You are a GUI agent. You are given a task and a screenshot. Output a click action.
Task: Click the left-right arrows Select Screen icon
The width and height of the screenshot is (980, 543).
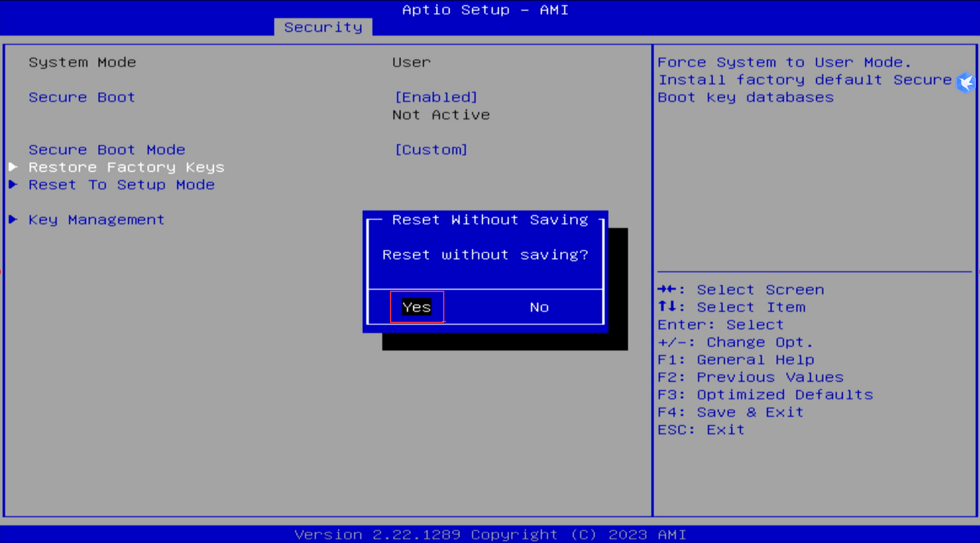(x=667, y=289)
